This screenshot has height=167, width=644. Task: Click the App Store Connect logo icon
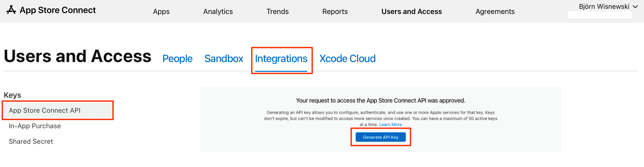pos(11,10)
